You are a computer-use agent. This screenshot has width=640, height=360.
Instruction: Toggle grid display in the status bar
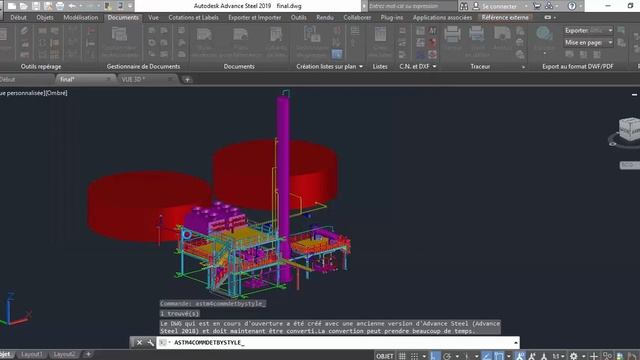point(402,356)
